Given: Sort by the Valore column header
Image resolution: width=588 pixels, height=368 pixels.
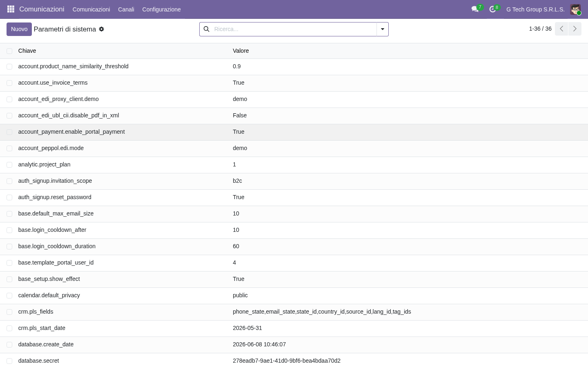Looking at the screenshot, I should [x=241, y=51].
